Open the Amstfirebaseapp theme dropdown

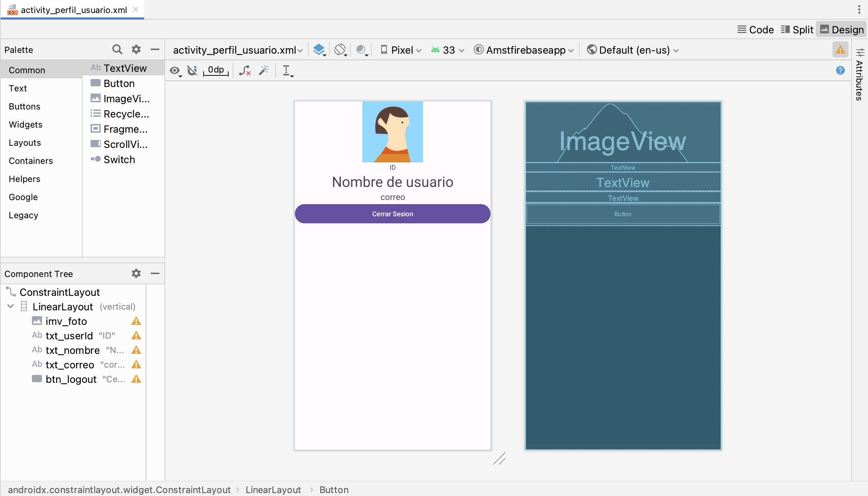[524, 50]
